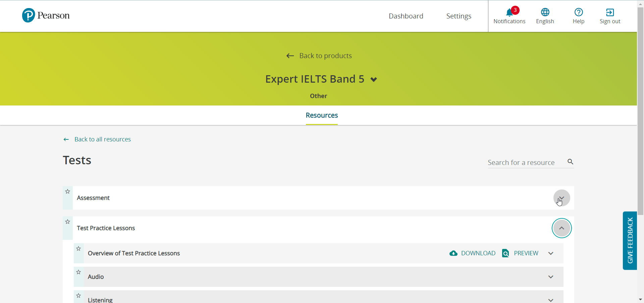The height and width of the screenshot is (303, 644).
Task: Switch to the Resources tab
Action: (321, 115)
